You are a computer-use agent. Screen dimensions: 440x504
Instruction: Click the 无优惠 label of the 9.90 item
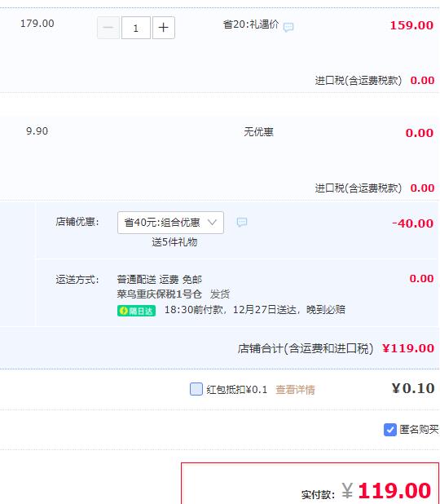(258, 132)
